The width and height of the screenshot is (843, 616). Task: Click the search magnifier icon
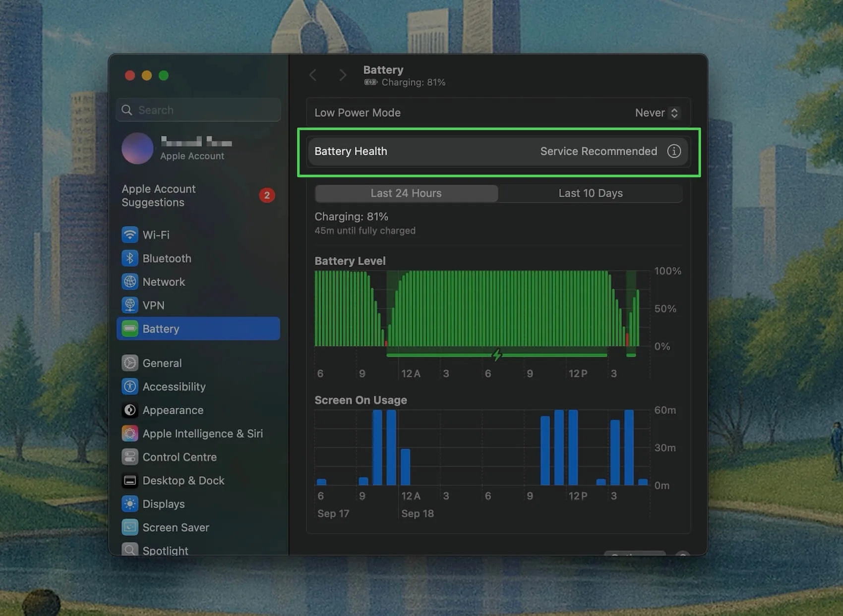pos(127,110)
